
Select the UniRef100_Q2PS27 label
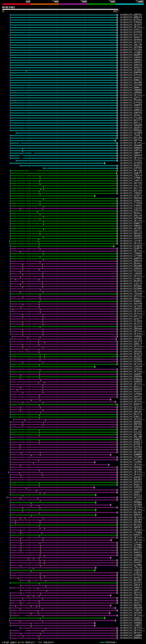[x=131, y=98]
